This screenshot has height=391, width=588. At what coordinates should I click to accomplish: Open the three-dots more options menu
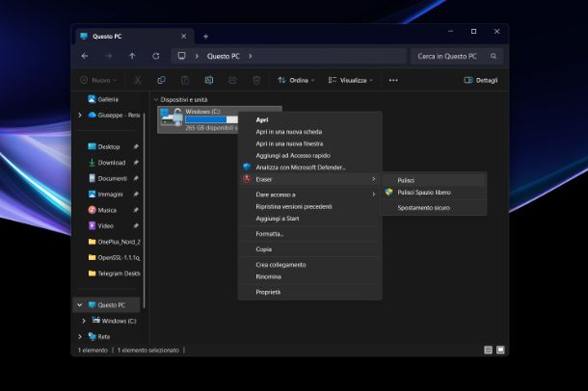tap(393, 81)
